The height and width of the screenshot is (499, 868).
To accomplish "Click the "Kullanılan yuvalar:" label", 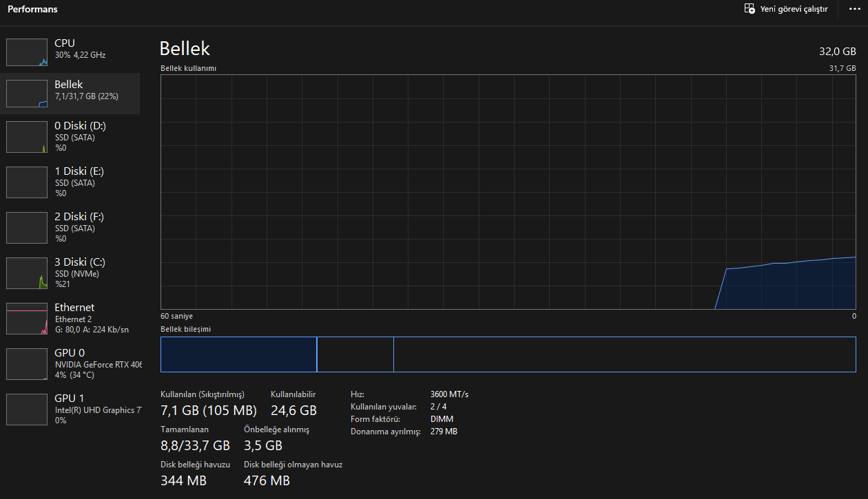I will [x=384, y=407].
